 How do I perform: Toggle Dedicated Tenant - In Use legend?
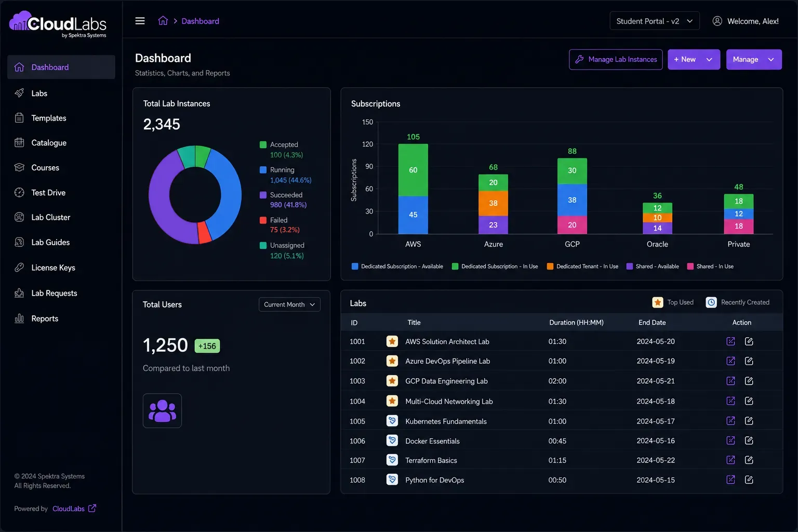pos(582,267)
